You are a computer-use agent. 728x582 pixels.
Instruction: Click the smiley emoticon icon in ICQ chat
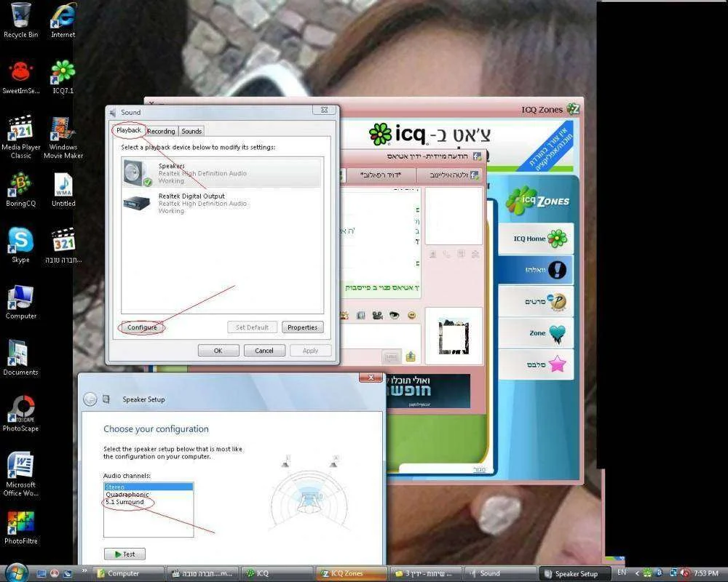point(411,316)
